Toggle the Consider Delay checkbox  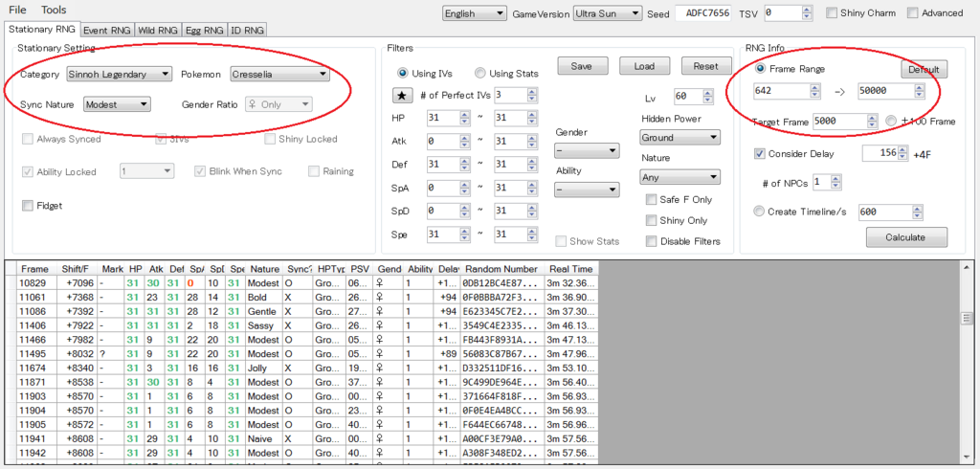click(760, 153)
